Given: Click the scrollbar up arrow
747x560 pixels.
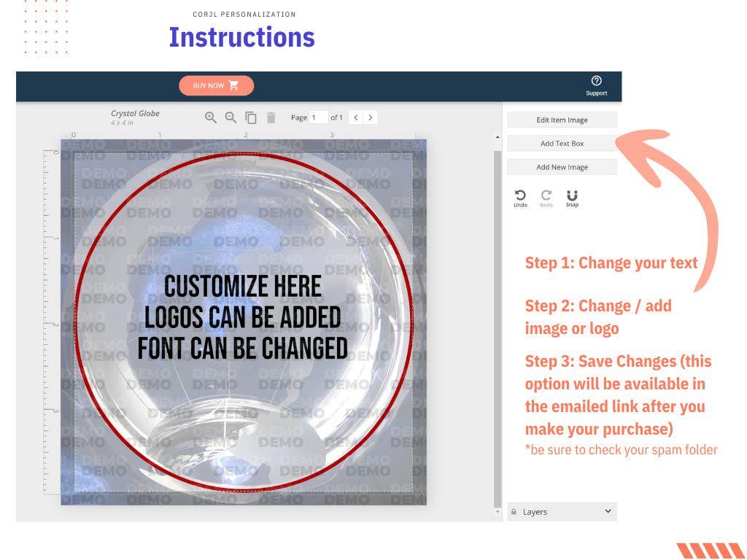Looking at the screenshot, I should pyautogui.click(x=498, y=137).
